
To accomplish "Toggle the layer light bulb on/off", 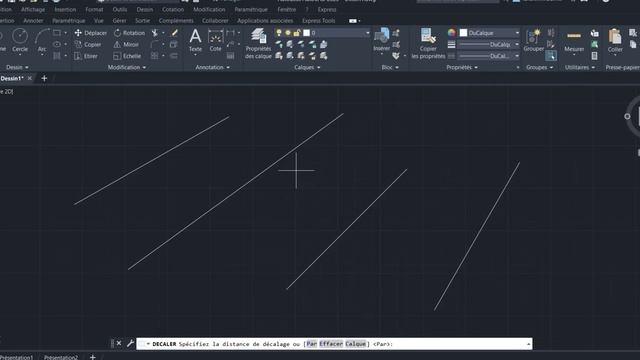I will 279,33.
